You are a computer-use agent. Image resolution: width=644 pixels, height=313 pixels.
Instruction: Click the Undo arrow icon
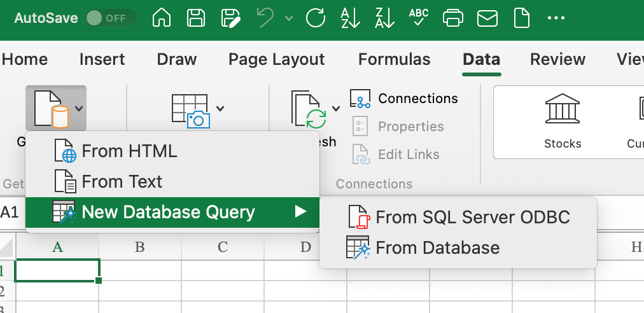coord(266,18)
